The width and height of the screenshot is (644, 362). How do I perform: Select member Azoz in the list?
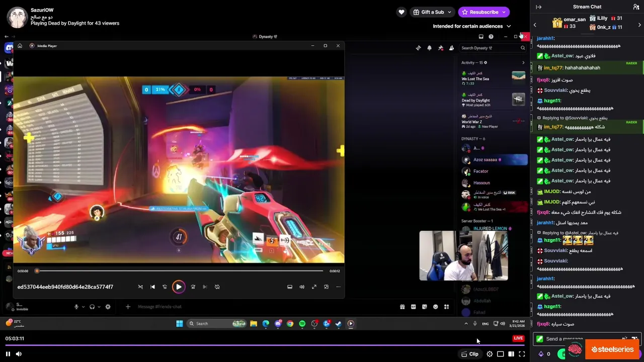coord(493,160)
